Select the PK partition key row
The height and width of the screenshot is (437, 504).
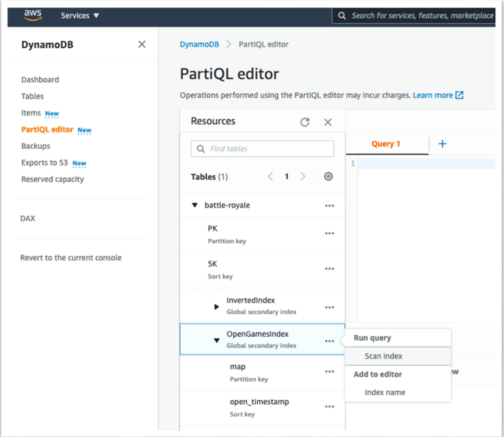click(x=262, y=235)
